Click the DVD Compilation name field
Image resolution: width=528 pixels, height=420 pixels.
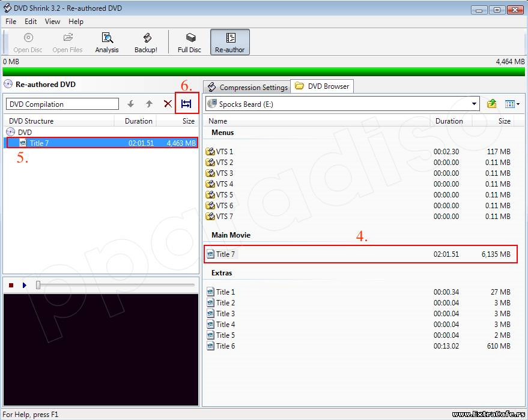pyautogui.click(x=62, y=104)
